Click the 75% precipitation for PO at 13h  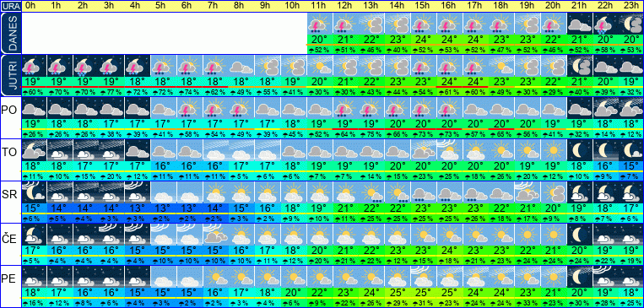(x=371, y=134)
